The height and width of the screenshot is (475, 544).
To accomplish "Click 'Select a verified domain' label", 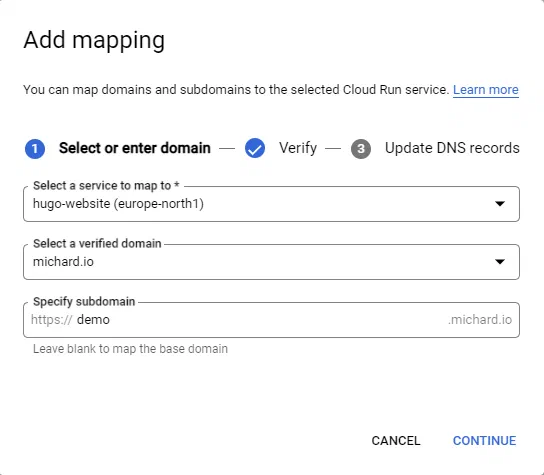I will 97,244.
